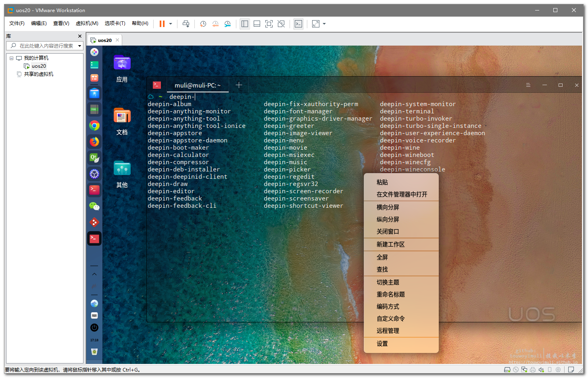Open the Git red diamond dock icon

click(94, 222)
